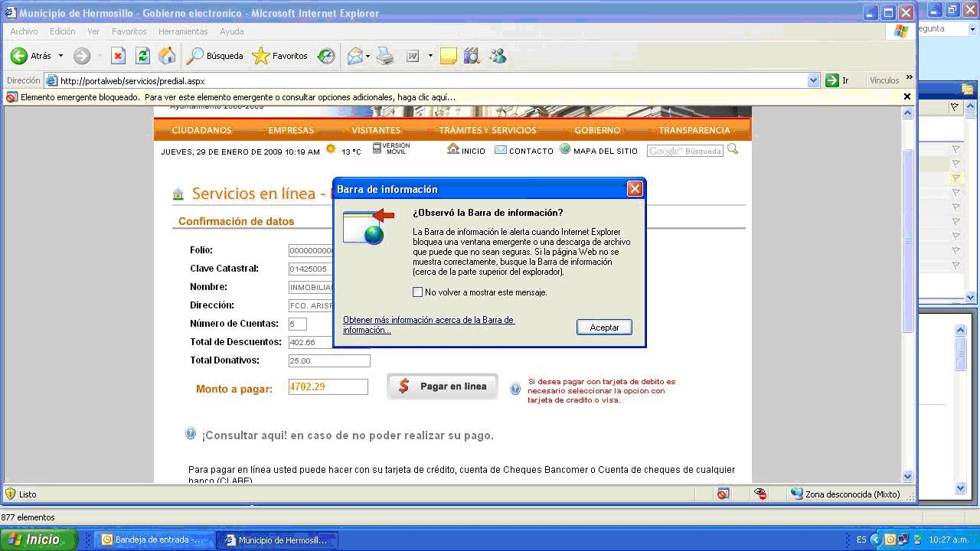Open the Mail icon in toolbar
This screenshot has height=551, width=980.
[x=354, y=56]
